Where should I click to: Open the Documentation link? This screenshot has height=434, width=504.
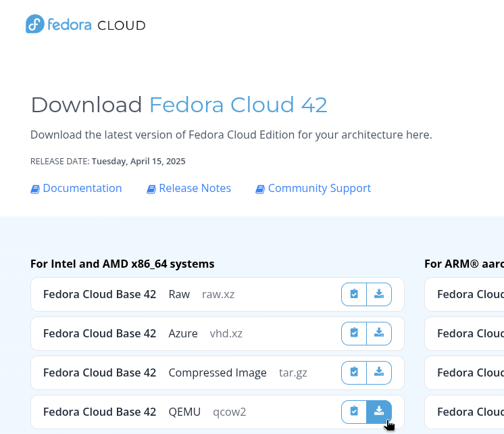click(82, 188)
